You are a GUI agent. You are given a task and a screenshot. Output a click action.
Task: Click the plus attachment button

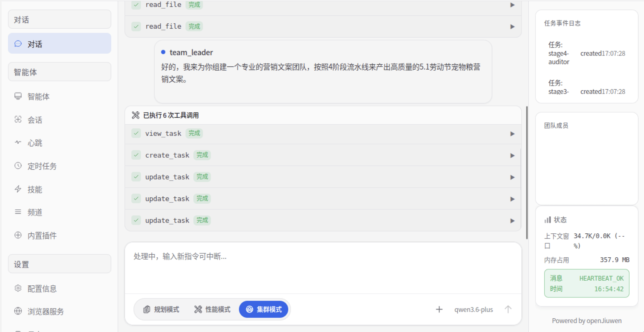[x=439, y=309]
